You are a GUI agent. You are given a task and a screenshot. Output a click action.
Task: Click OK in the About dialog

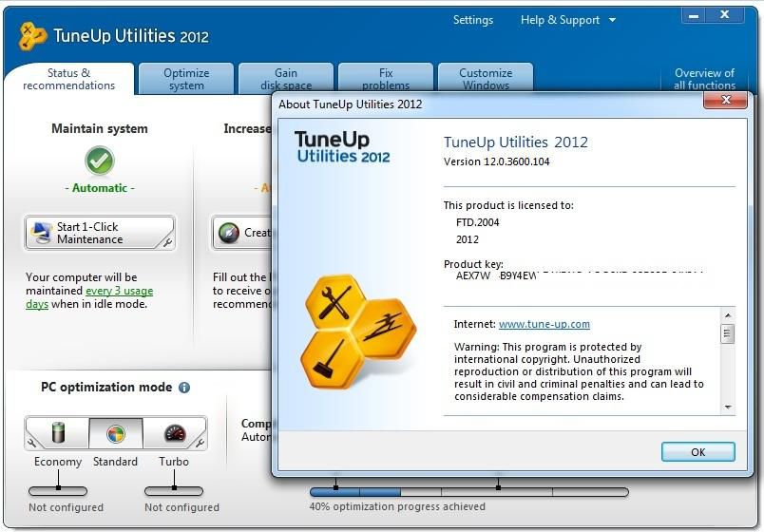click(x=697, y=452)
